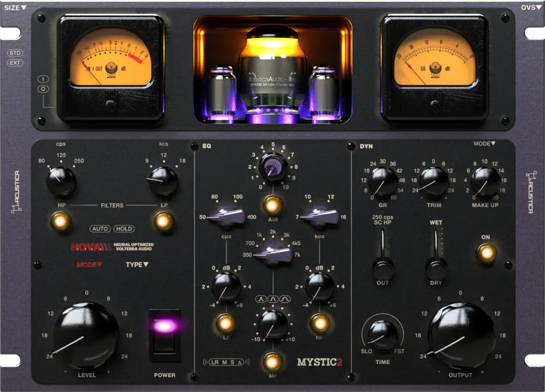
Task: Click the large OUTPUT knob
Action: (x=461, y=335)
